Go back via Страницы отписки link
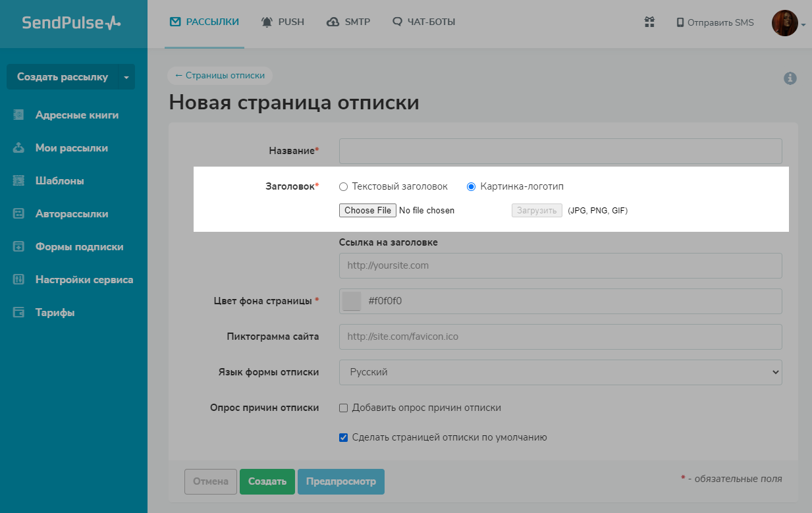Viewport: 812px width, 513px height. (x=220, y=76)
